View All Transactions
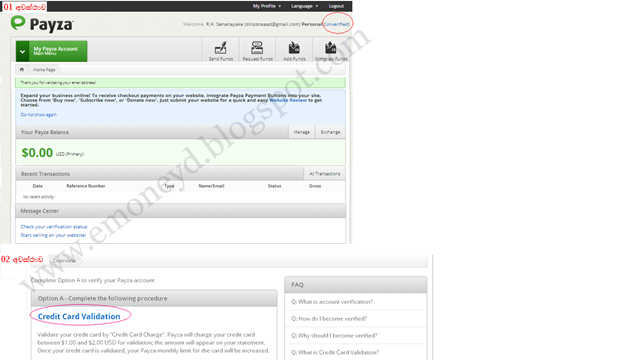The width and height of the screenshot is (640, 360). [324, 174]
